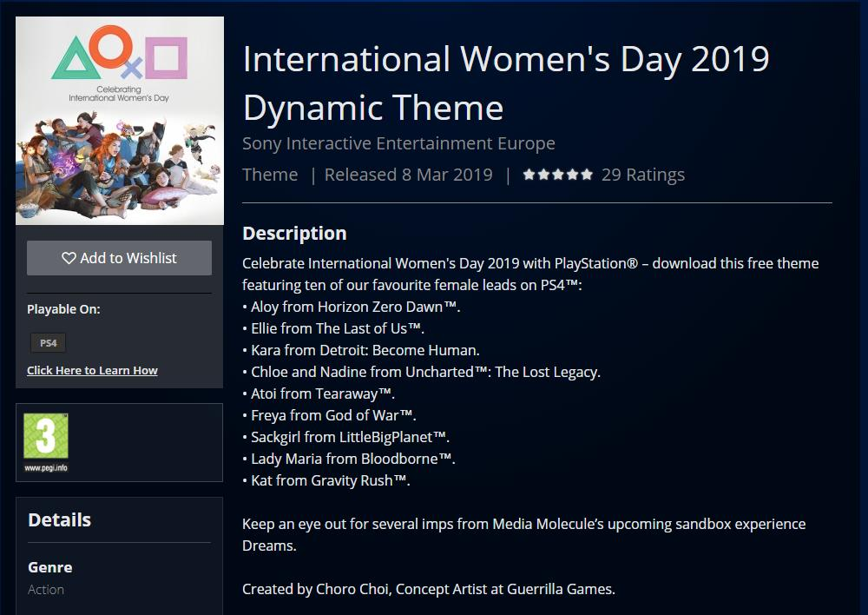The width and height of the screenshot is (868, 615).
Task: Click the Theme category label
Action: point(270,175)
